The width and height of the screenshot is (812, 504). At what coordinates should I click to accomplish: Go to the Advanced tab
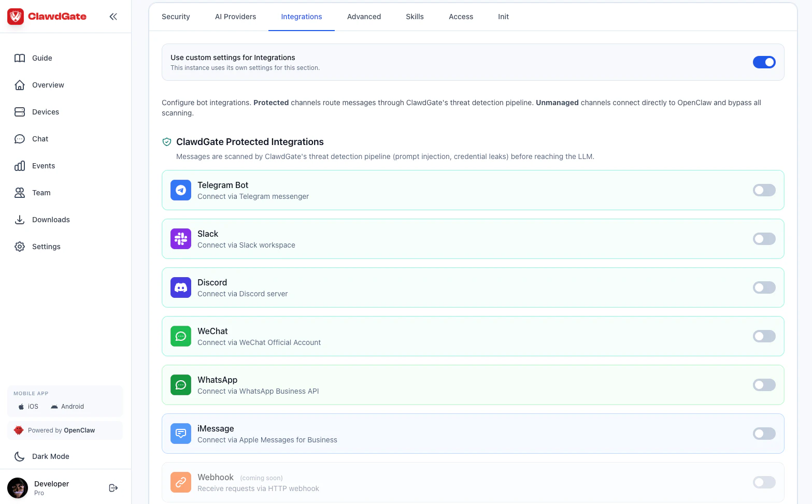364,17
